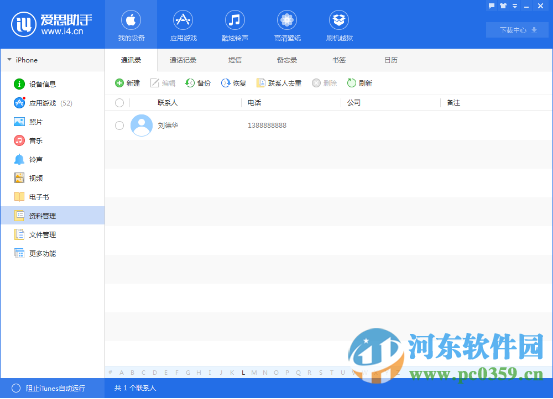Click the 共 1 个联系人 status text
The height and width of the screenshot is (399, 553).
135,388
